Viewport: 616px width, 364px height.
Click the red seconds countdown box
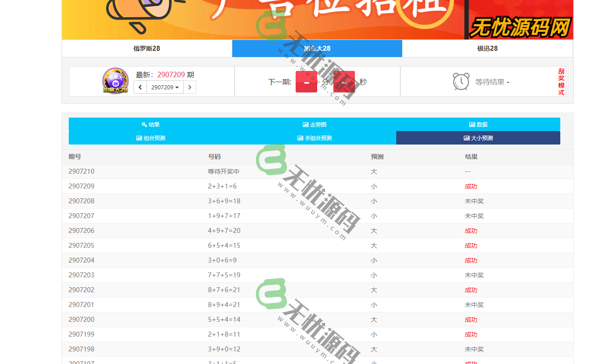pos(344,82)
